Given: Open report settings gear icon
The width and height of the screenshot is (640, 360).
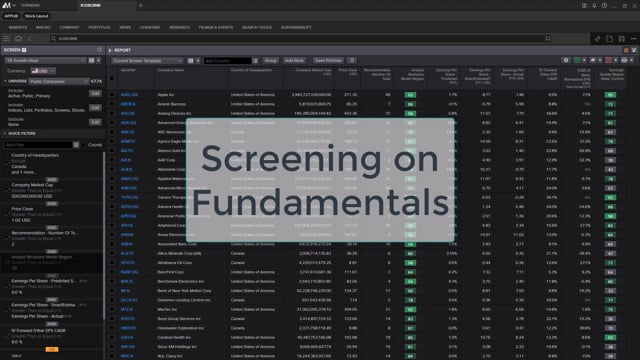Looking at the screenshot, I should [566, 60].
